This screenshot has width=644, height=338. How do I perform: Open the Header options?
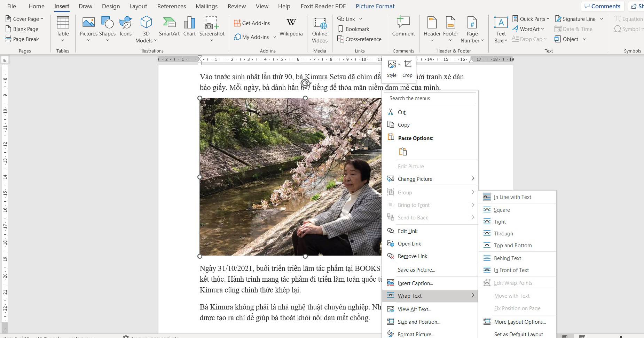tap(432, 29)
